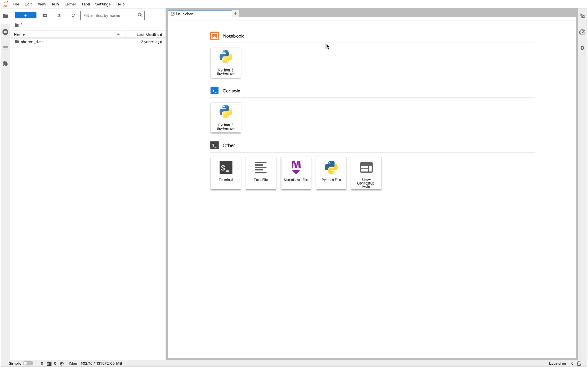Viewport: 588px width, 367px height.
Task: Launch Python 3 ipykernel Notebook
Action: click(x=226, y=63)
